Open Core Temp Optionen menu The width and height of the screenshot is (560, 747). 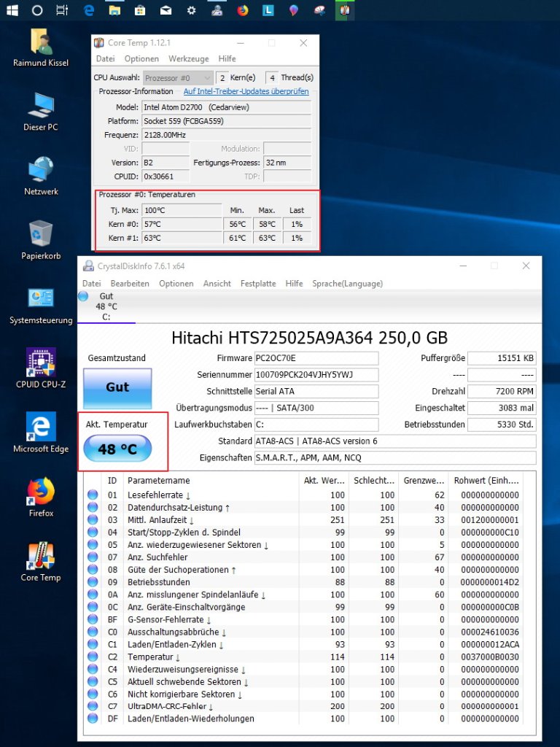pos(141,58)
